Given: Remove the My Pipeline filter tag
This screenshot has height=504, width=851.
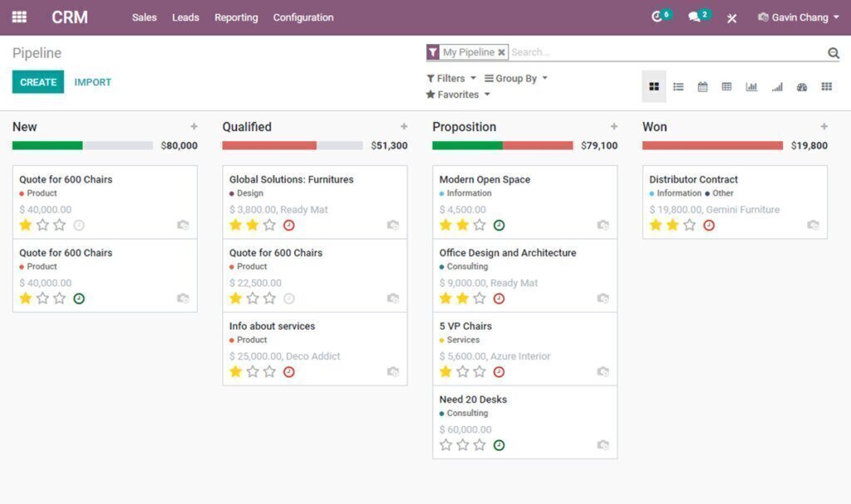Looking at the screenshot, I should [x=503, y=51].
